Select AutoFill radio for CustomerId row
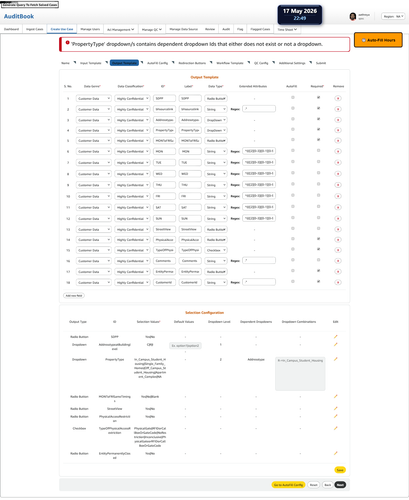This screenshot has height=500, width=409. [293, 282]
